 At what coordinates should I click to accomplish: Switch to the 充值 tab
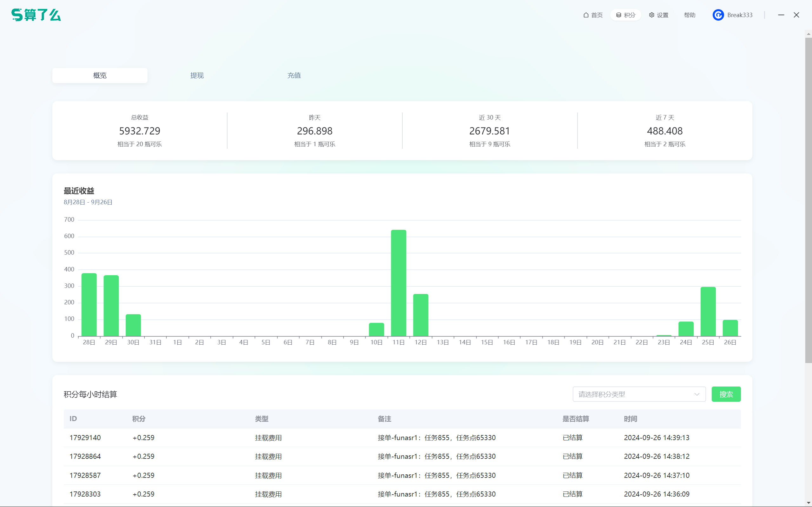tap(294, 75)
